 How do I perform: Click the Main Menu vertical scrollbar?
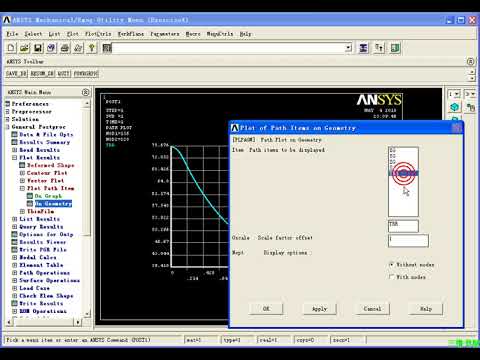click(86, 208)
